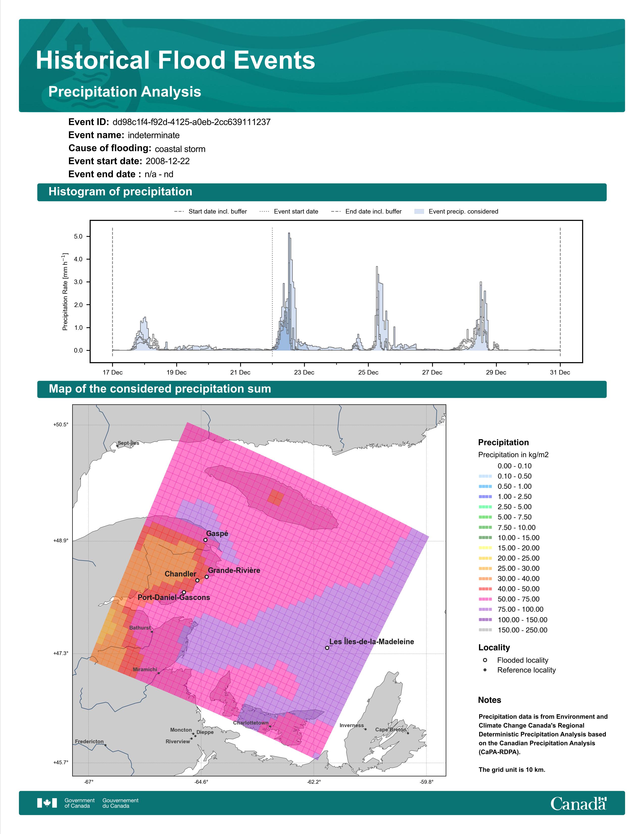644x834 pixels.
Task: Click the Dieppe map label
Action: point(205,732)
